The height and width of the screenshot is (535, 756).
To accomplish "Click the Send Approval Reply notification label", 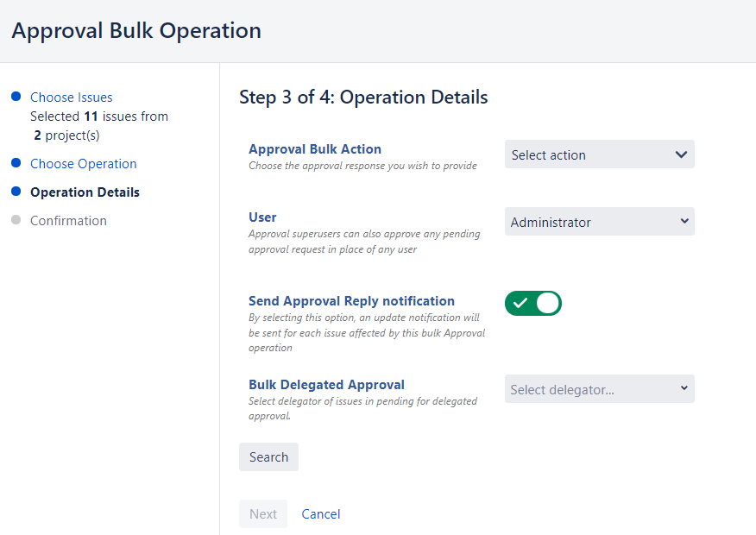I will 351,301.
